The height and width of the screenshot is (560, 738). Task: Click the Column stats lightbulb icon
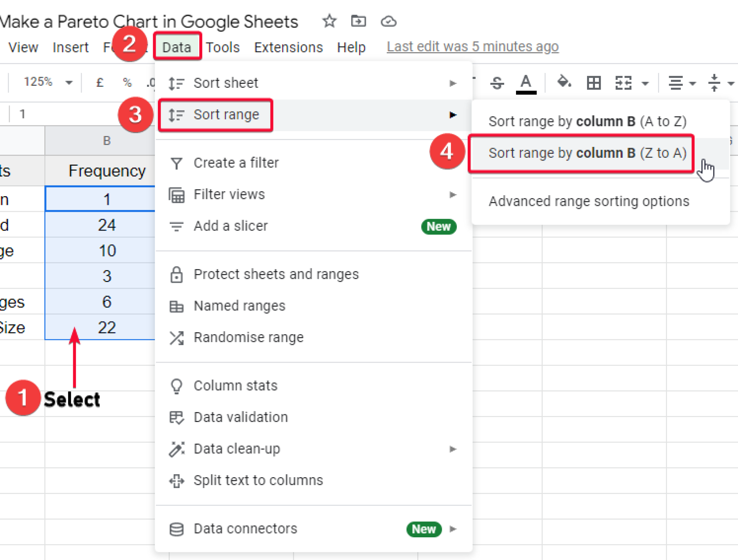(x=176, y=386)
